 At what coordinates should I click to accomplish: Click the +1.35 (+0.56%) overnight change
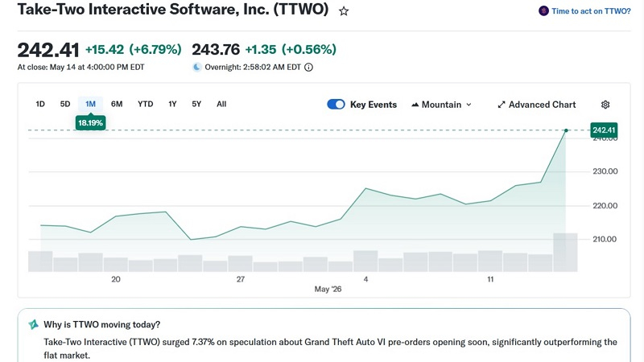click(291, 49)
